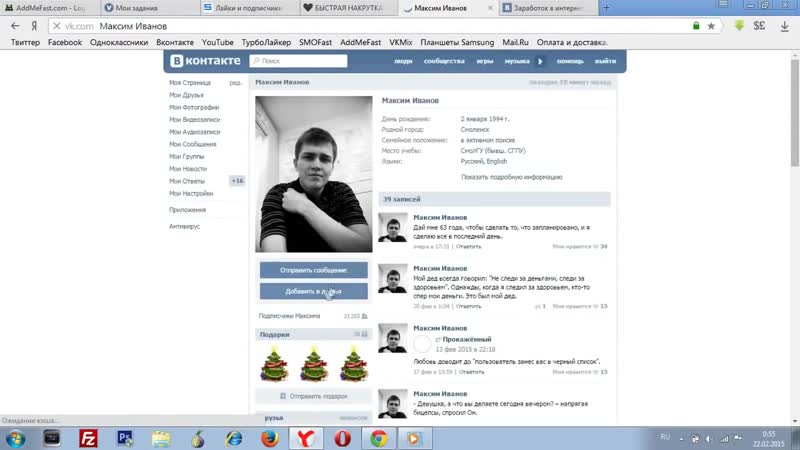This screenshot has width=800, height=450.
Task: Open a new tab with plus icon
Action: [x=606, y=8]
